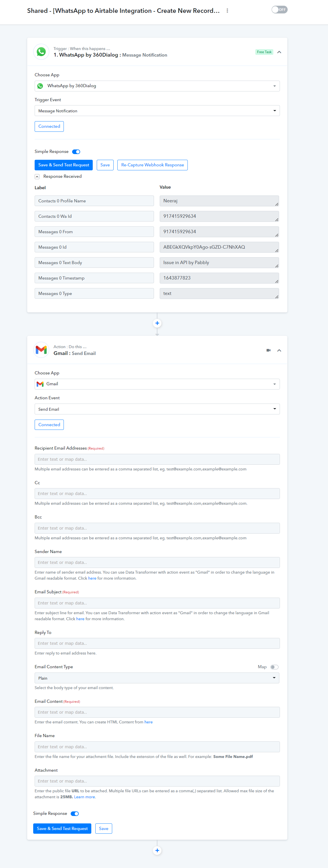Viewport: 328px width, 868px height.
Task: Open the WhatsApp by 360Dialog app dropdown
Action: click(157, 86)
